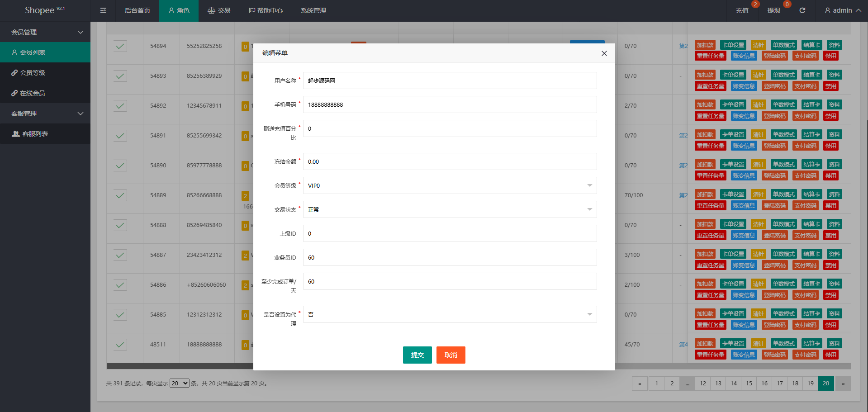Open the 交易状态 dropdown
868x412 pixels.
pos(450,209)
